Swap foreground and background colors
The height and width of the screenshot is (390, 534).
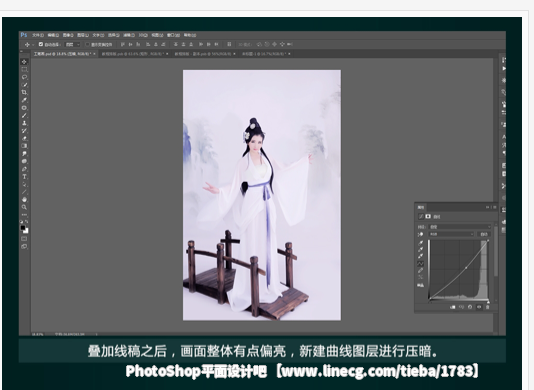click(x=26, y=222)
